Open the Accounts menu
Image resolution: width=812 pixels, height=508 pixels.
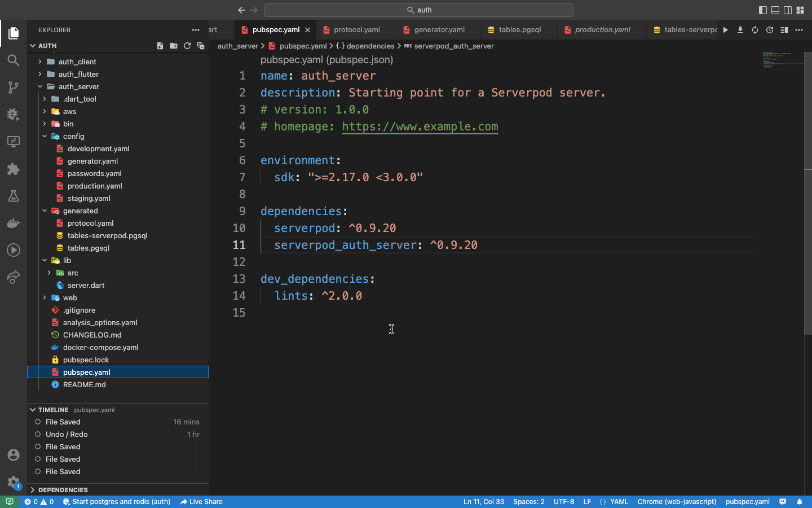[x=14, y=455]
